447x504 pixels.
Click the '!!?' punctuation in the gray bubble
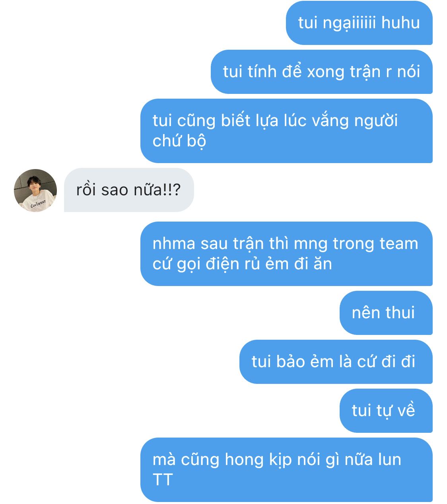pyautogui.click(x=172, y=190)
